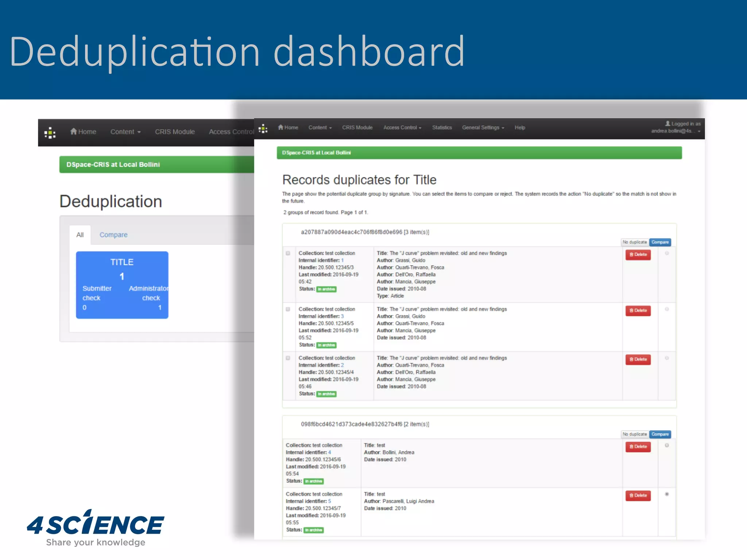Open internal identifier 2 link
Image resolution: width=747 pixels, height=560 pixels.
pyautogui.click(x=342, y=365)
